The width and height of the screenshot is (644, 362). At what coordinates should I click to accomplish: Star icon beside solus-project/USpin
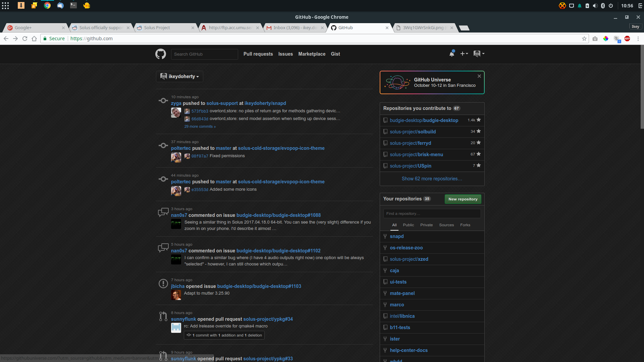(479, 165)
